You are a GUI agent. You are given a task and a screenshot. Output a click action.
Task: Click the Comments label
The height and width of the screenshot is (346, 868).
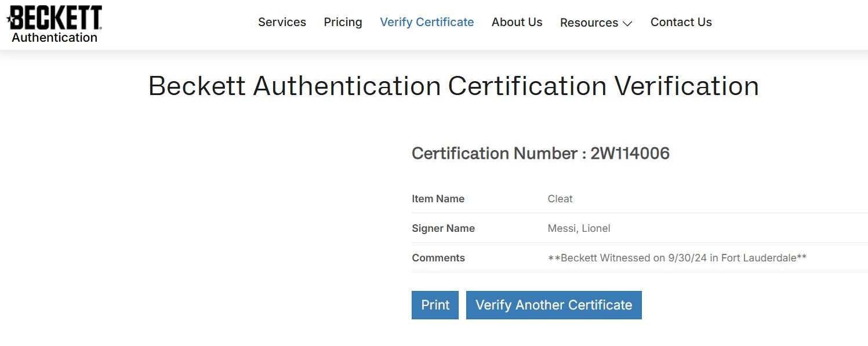click(x=438, y=258)
